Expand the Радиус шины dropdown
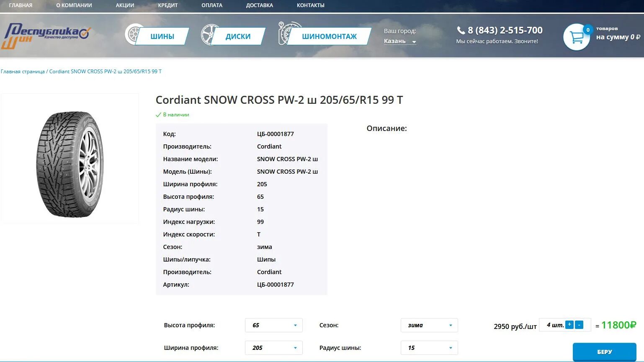The width and height of the screenshot is (644, 362). (x=429, y=348)
